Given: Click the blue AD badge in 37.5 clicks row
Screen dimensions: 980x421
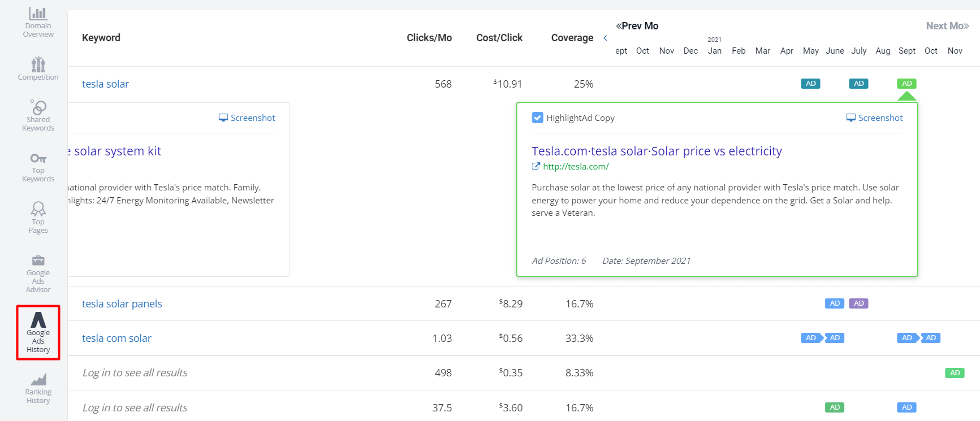Looking at the screenshot, I should (x=906, y=407).
